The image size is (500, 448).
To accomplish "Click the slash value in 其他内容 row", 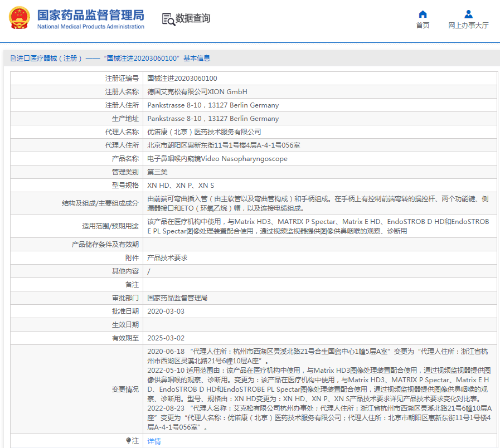I will click(x=149, y=271).
